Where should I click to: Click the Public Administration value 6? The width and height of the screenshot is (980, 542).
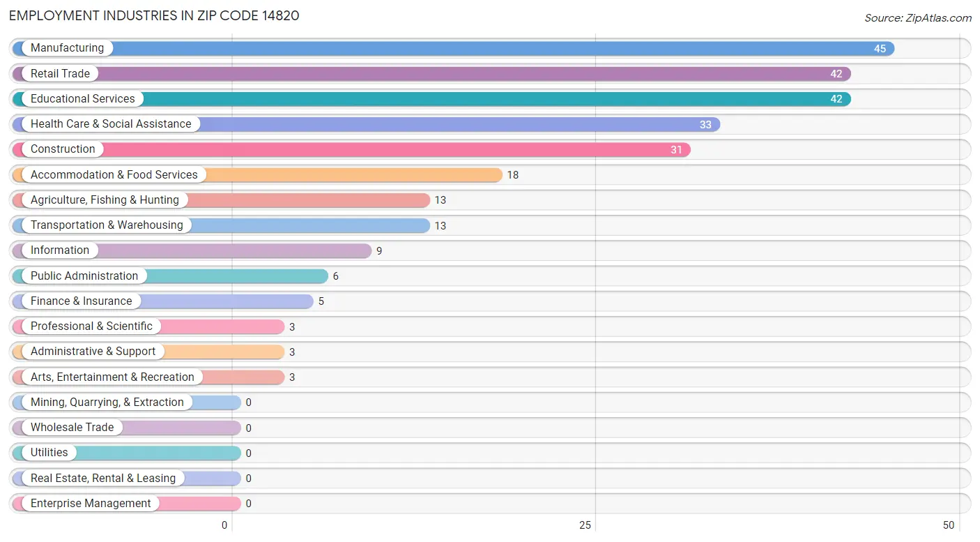[x=335, y=276]
